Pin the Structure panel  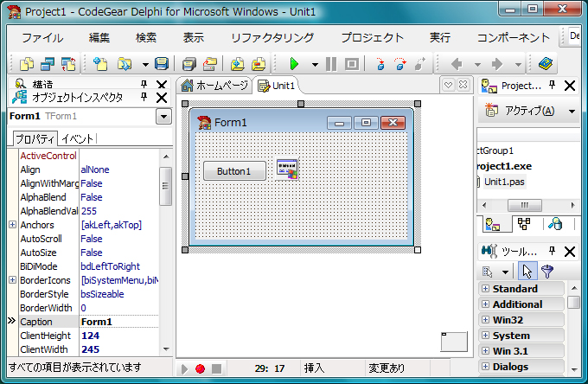(x=144, y=84)
